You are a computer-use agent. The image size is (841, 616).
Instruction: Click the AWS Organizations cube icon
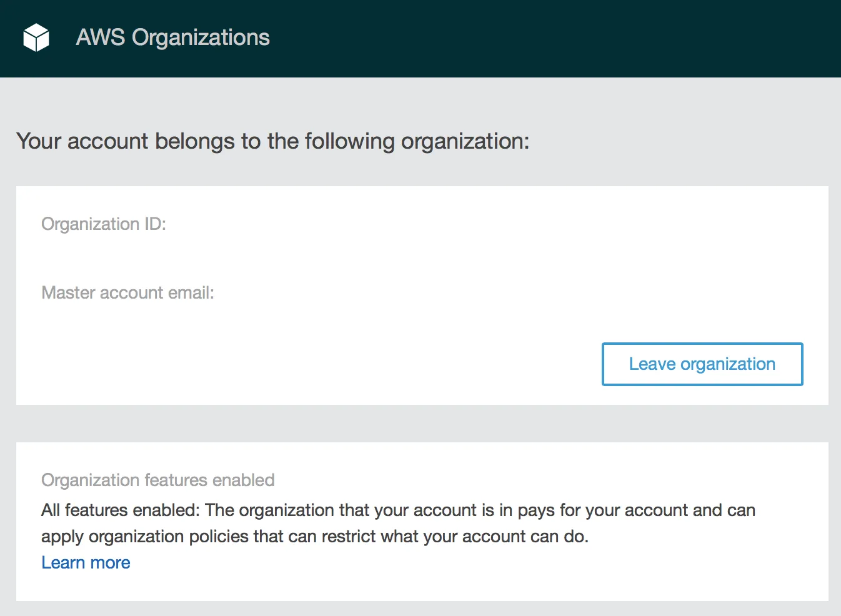36,37
